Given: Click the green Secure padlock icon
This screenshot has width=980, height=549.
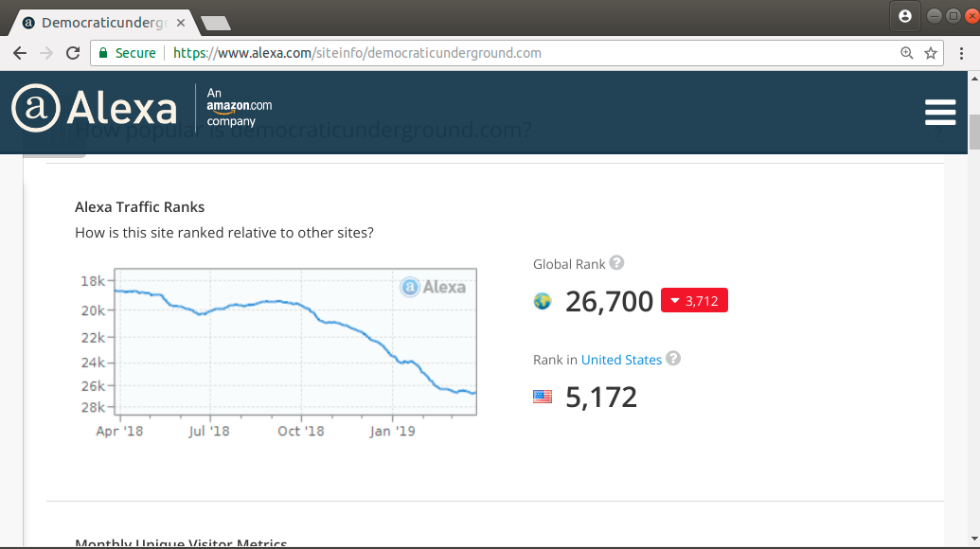Looking at the screenshot, I should [x=104, y=53].
